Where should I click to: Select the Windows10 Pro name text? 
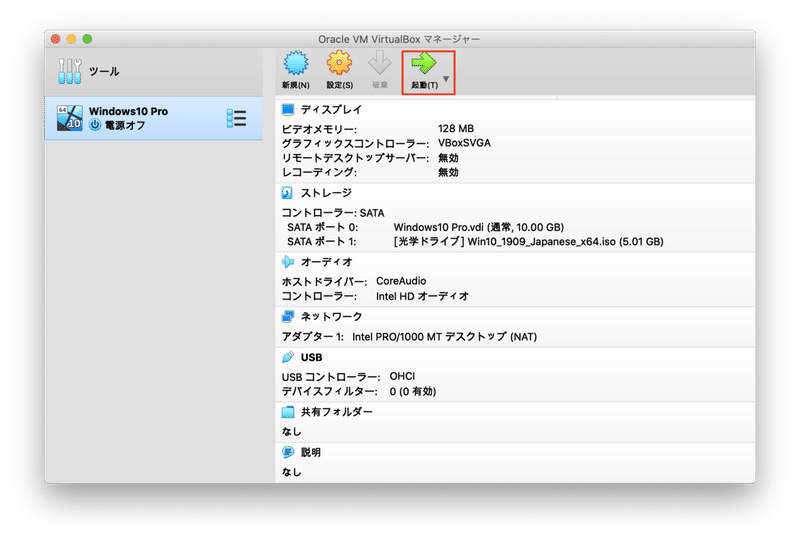pyautogui.click(x=128, y=111)
